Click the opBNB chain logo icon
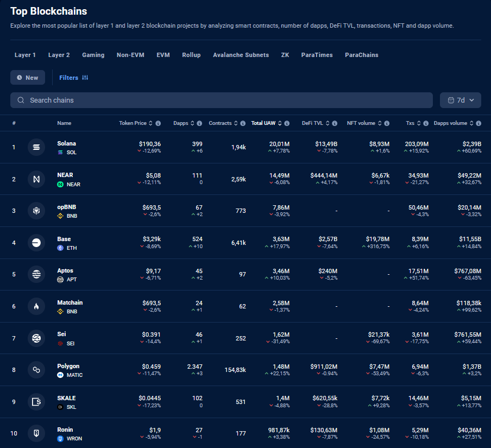 click(36, 211)
